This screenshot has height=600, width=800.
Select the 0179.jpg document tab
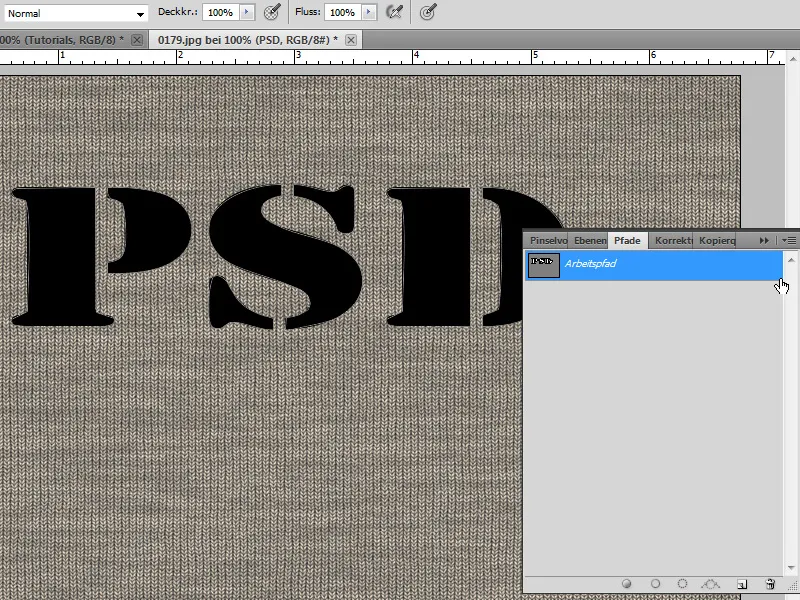(244, 39)
